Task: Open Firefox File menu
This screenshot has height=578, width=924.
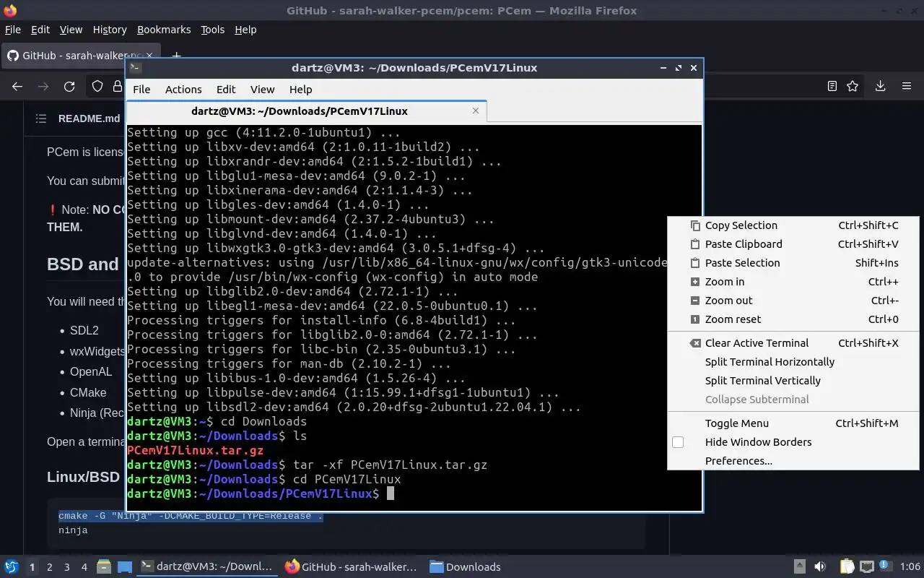Action: pos(13,30)
